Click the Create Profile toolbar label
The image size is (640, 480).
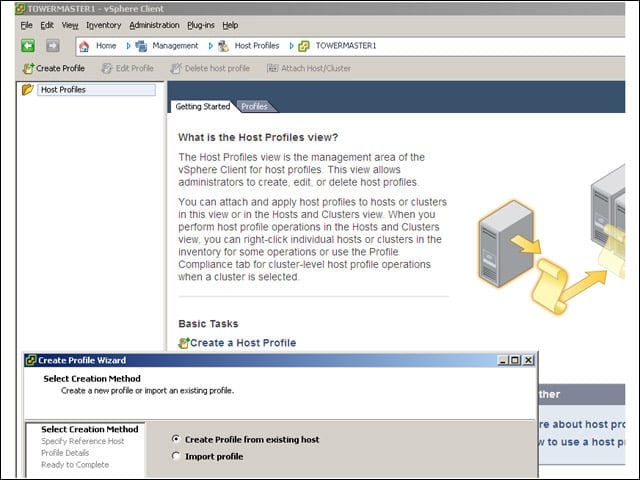coord(60,68)
